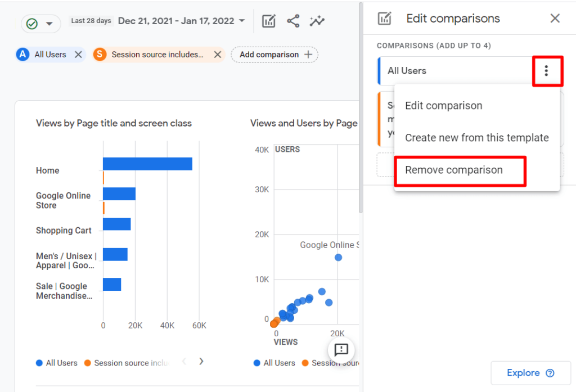Open report Insights with the sparkline icon

coord(317,20)
